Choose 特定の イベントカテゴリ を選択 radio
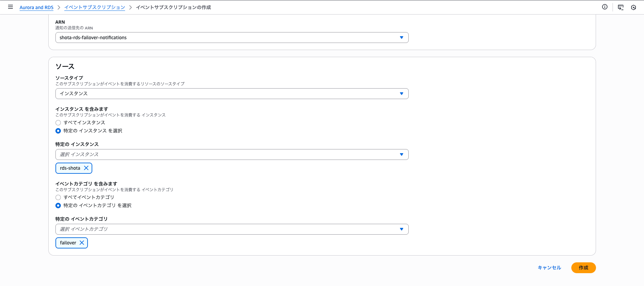Screen dimensions: 644x286 pos(58,206)
